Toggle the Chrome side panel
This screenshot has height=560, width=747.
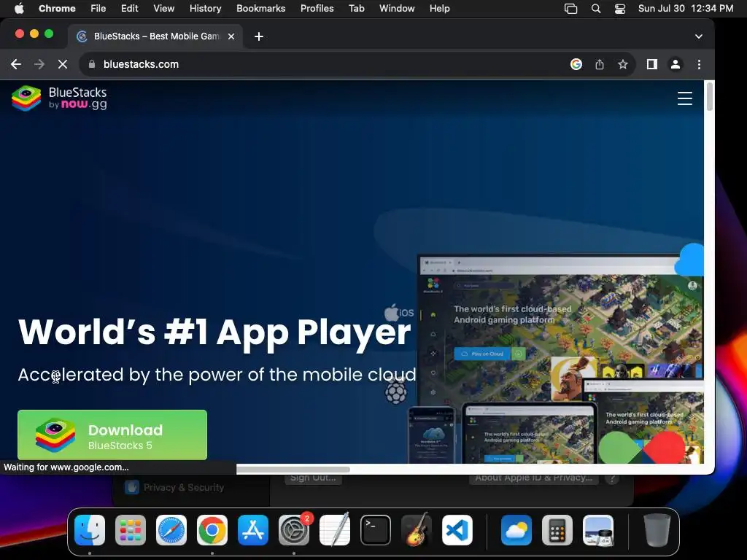click(x=651, y=64)
